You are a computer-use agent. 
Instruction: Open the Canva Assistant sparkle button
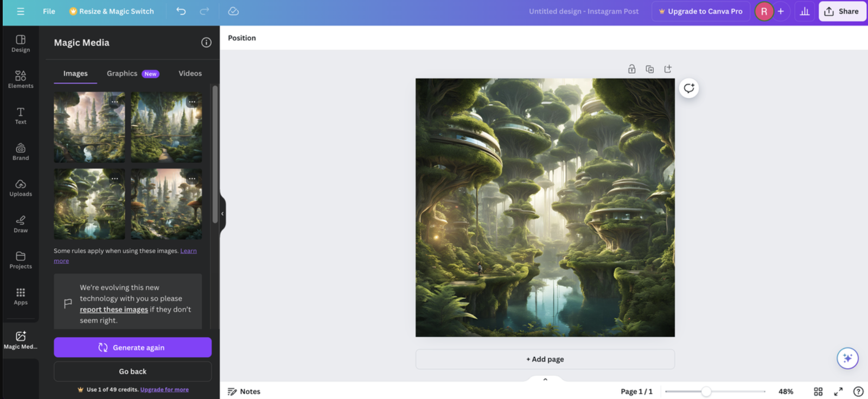[x=847, y=358]
